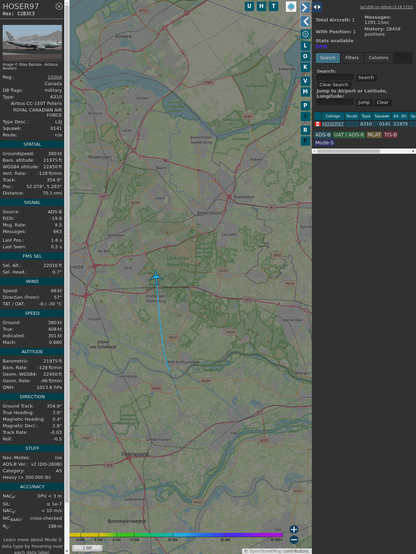The image size is (416, 554).
Task: Toggle sidebar width double-arrow icon
Action: point(317,7)
